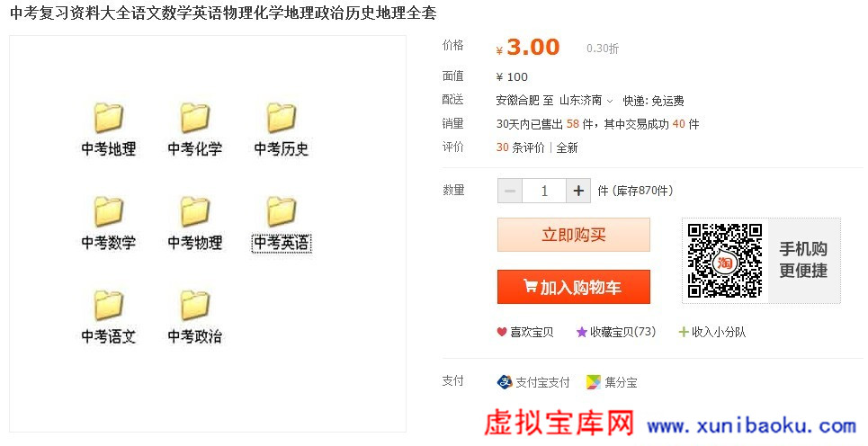Click the 立即购买 buy now button
This screenshot has height=446, width=868.
[574, 235]
